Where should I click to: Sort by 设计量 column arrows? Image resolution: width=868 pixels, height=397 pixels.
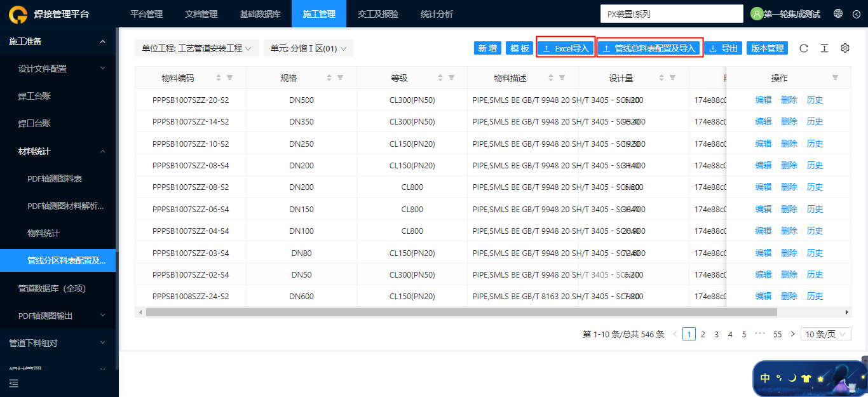(661, 77)
